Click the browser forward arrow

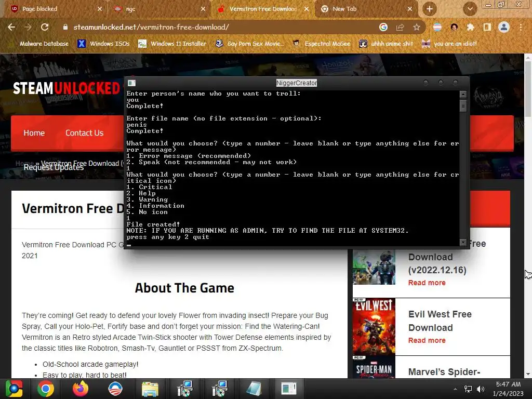click(28, 27)
